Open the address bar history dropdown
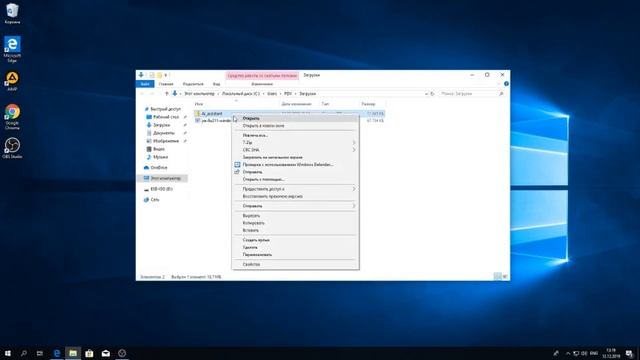This screenshot has height=360, width=640. coord(426,93)
